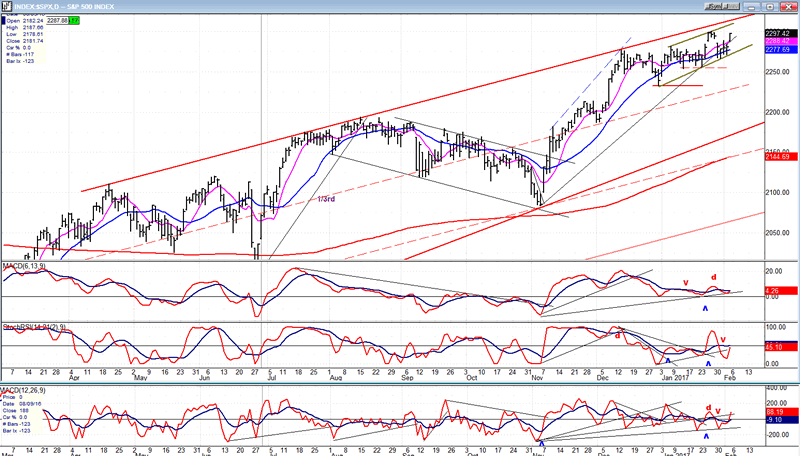The height and width of the screenshot is (456, 800).
Task: Select the High 2187.66 data row
Action: pos(24,28)
